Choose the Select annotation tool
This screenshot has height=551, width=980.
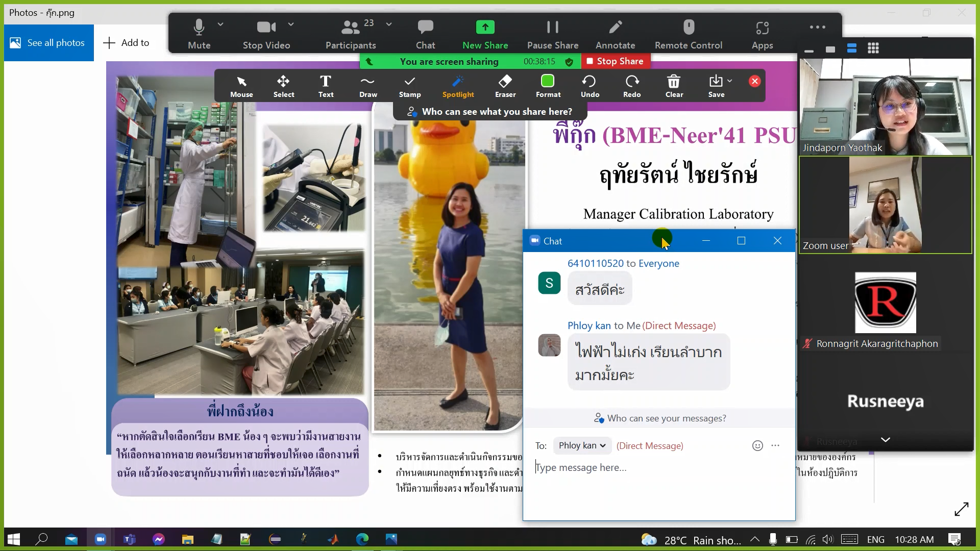(283, 86)
